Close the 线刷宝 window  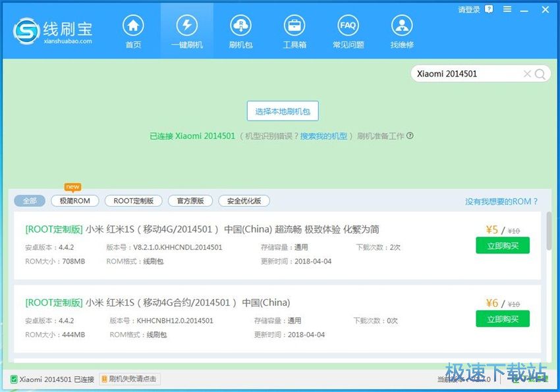(545, 10)
